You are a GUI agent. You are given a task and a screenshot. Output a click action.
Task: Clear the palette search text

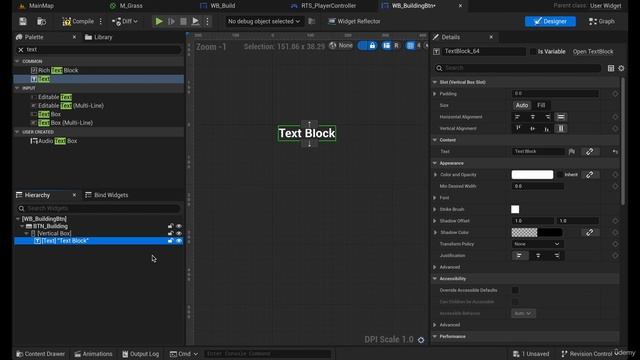tap(20, 49)
